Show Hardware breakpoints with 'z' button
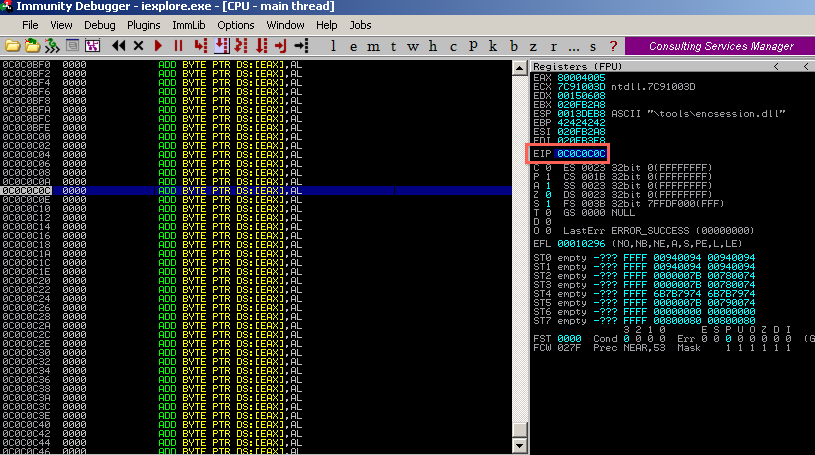 pyautogui.click(x=533, y=46)
